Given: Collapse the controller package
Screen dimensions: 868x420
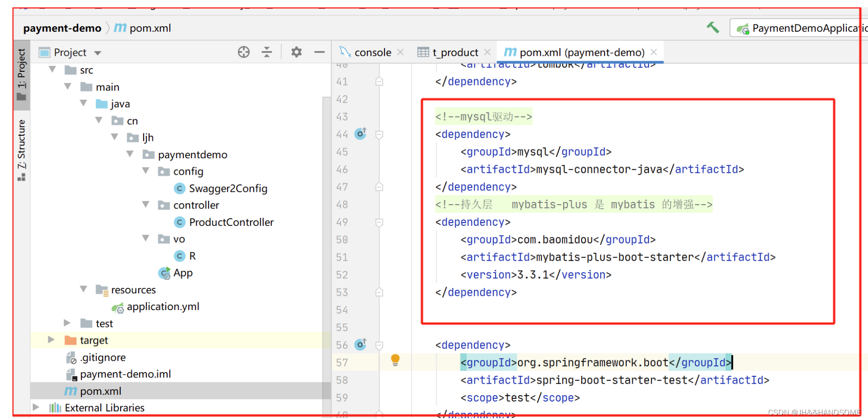Looking at the screenshot, I should coord(146,204).
